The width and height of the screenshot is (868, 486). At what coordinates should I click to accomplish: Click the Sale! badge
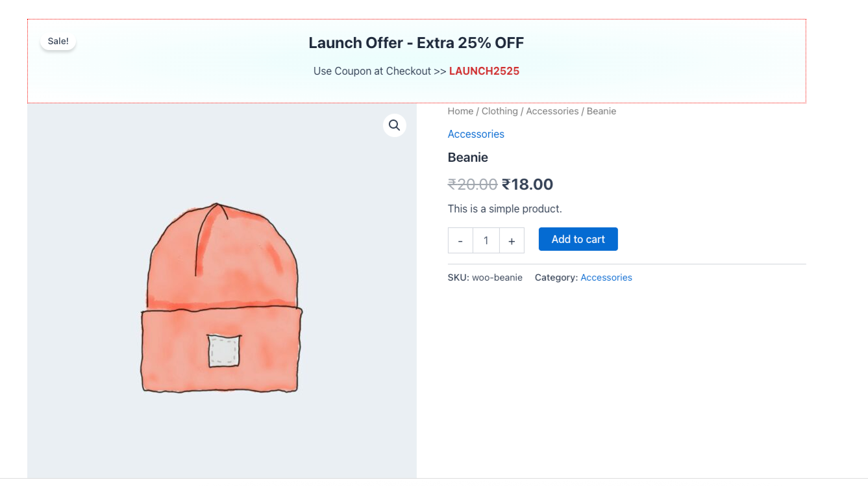pos(58,41)
